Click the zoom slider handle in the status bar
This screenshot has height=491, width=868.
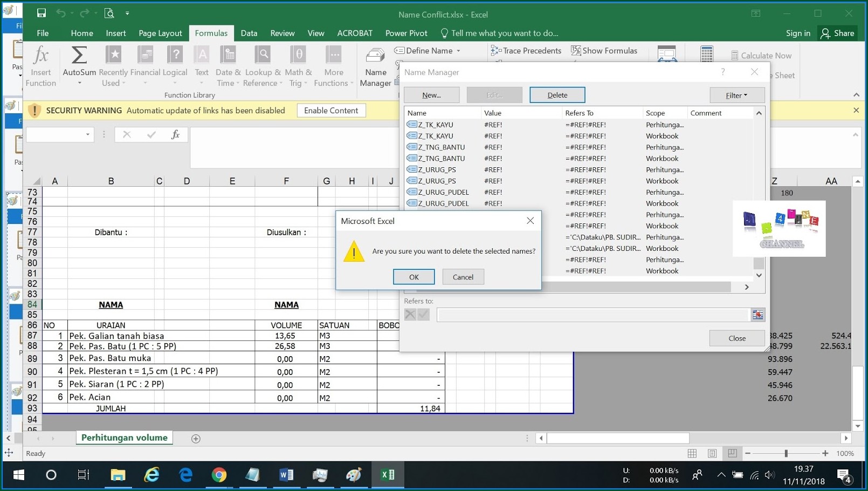pyautogui.click(x=786, y=453)
